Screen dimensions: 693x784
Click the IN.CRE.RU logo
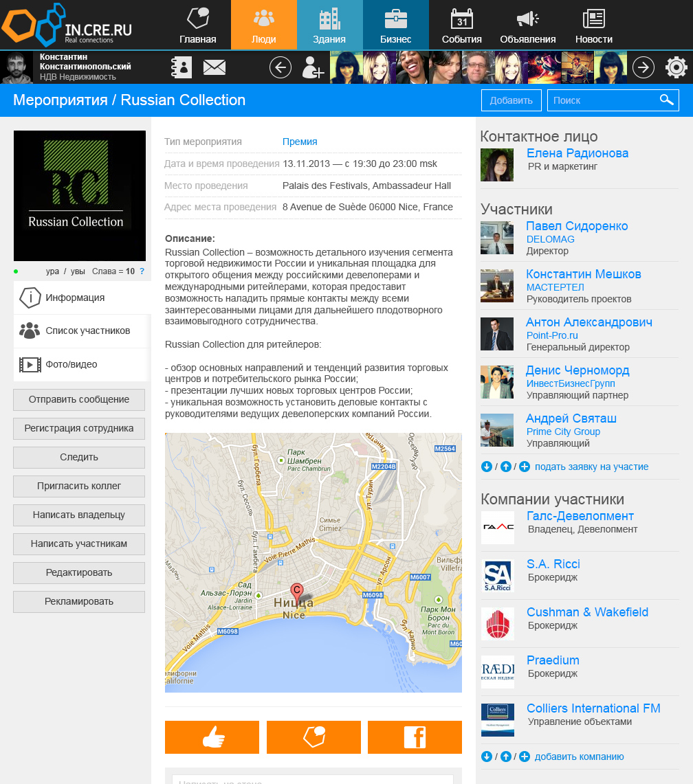click(x=67, y=25)
